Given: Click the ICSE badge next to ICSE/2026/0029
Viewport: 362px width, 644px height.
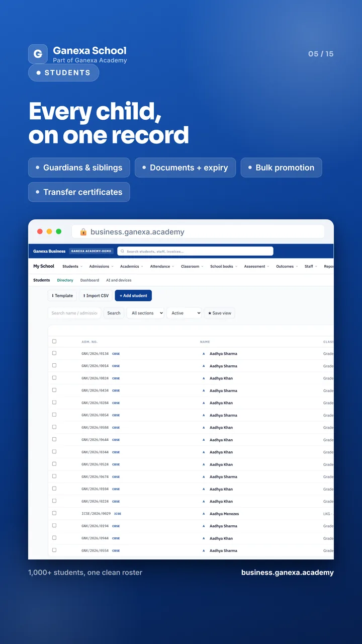Looking at the screenshot, I should (x=118, y=514).
